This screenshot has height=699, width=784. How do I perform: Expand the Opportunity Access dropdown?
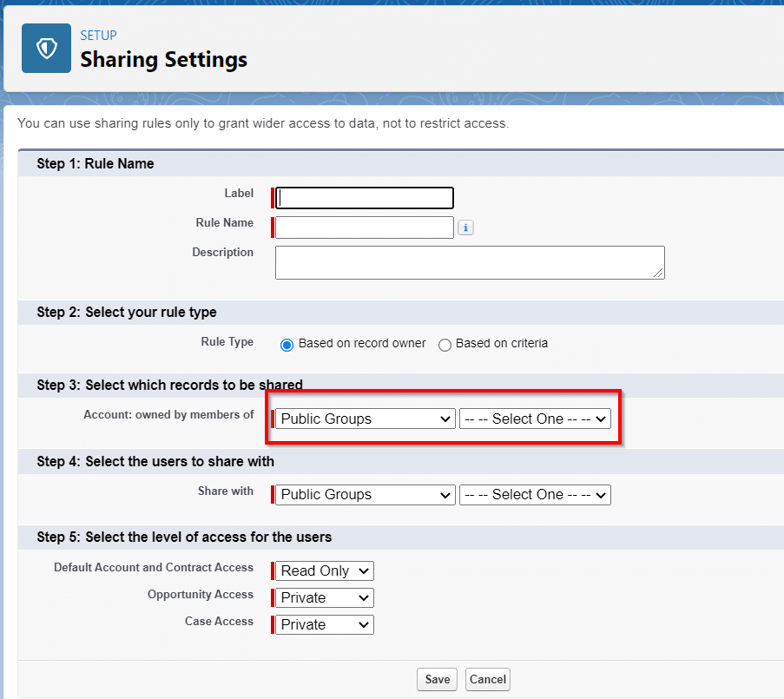(325, 597)
